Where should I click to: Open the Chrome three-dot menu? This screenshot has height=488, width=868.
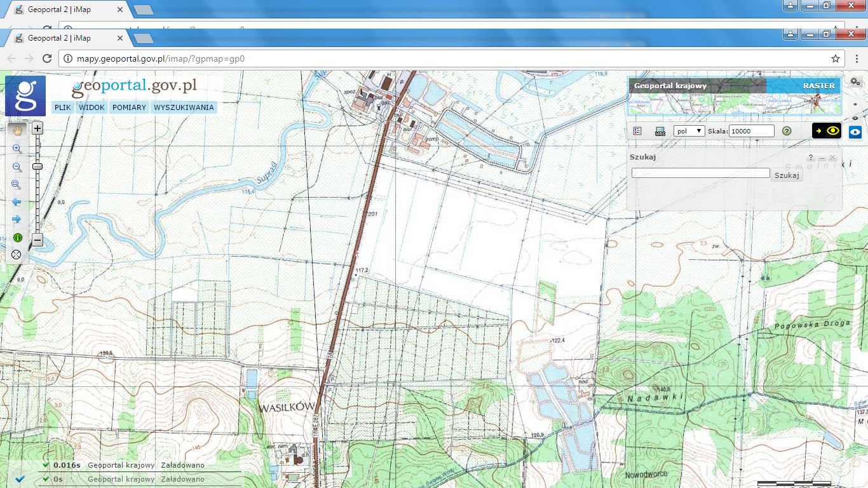(855, 58)
